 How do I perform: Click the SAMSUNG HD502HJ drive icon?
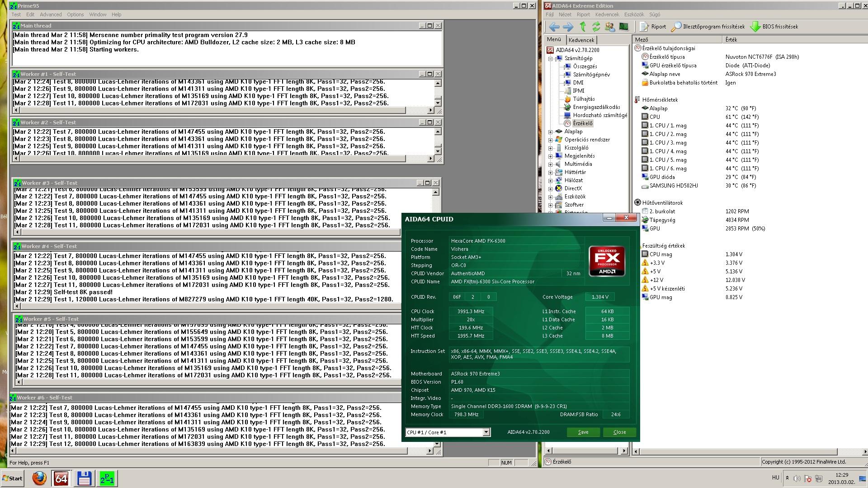click(645, 186)
